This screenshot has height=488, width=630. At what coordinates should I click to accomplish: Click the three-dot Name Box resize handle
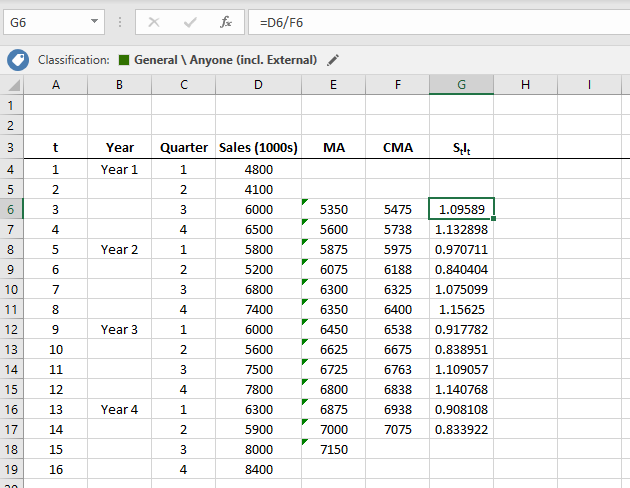tap(120, 21)
